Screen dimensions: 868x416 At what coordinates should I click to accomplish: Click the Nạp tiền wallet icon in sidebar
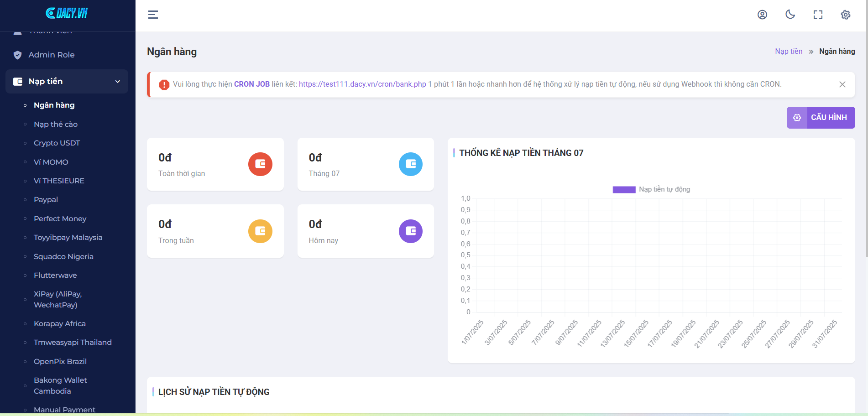point(18,82)
